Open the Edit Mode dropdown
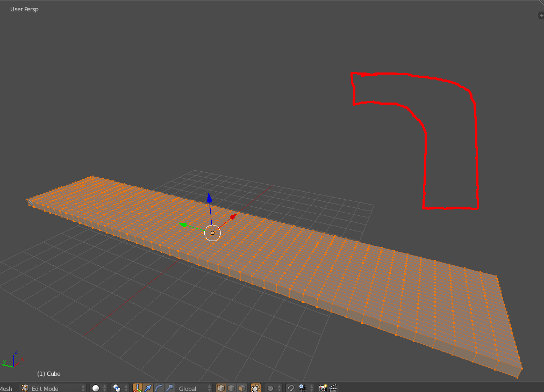 tap(51, 388)
